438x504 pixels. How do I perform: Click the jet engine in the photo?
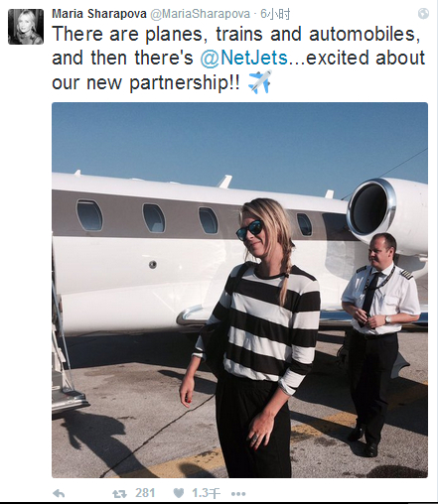384,210
